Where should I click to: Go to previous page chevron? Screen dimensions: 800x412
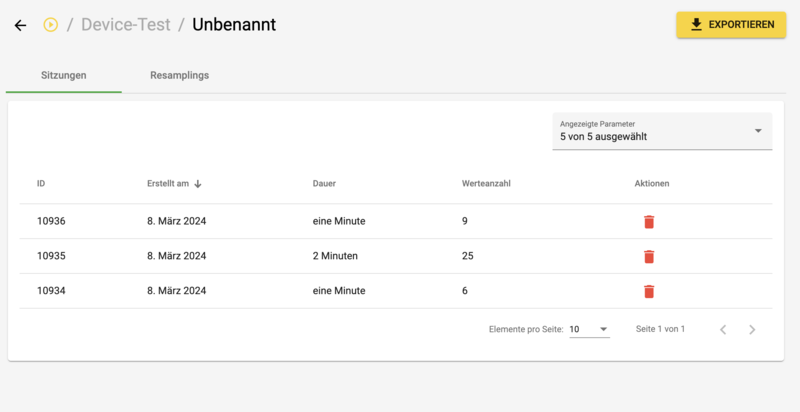pyautogui.click(x=723, y=329)
